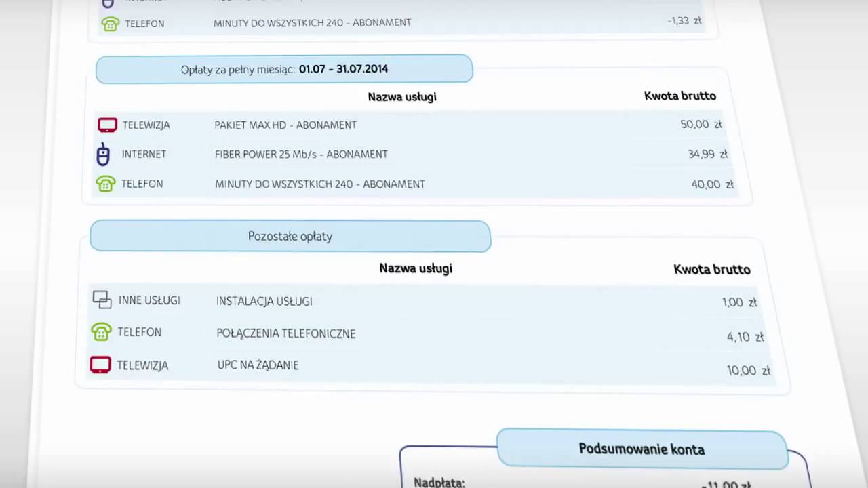This screenshot has height=488, width=868.
Task: Click 'Nazwa usługi' heading in the monthly charges table
Action: click(x=402, y=97)
